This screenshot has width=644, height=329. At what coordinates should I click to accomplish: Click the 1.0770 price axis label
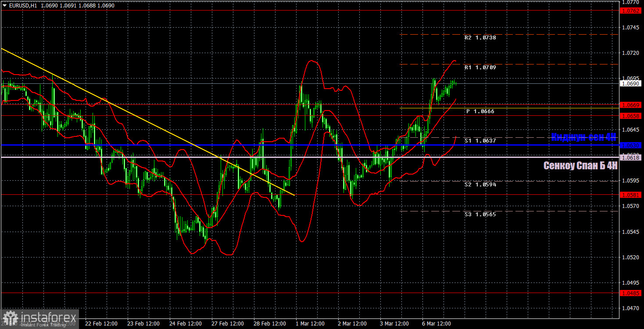[x=631, y=2]
